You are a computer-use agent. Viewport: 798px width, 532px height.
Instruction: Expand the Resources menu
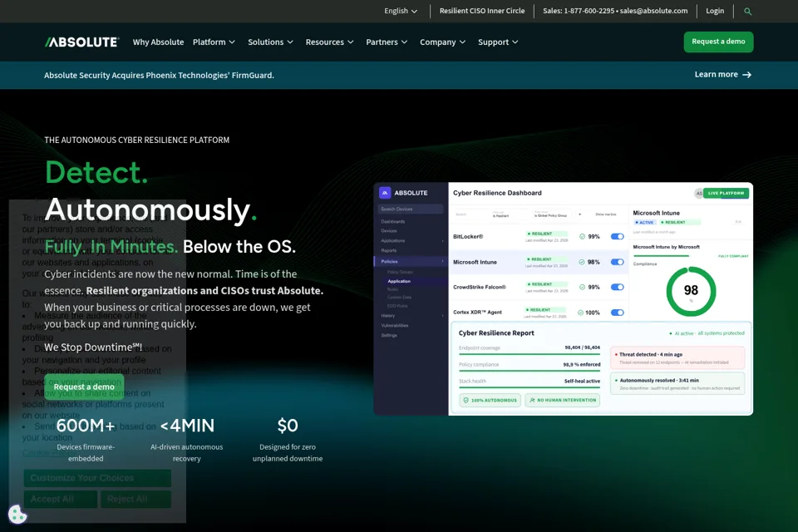(329, 42)
